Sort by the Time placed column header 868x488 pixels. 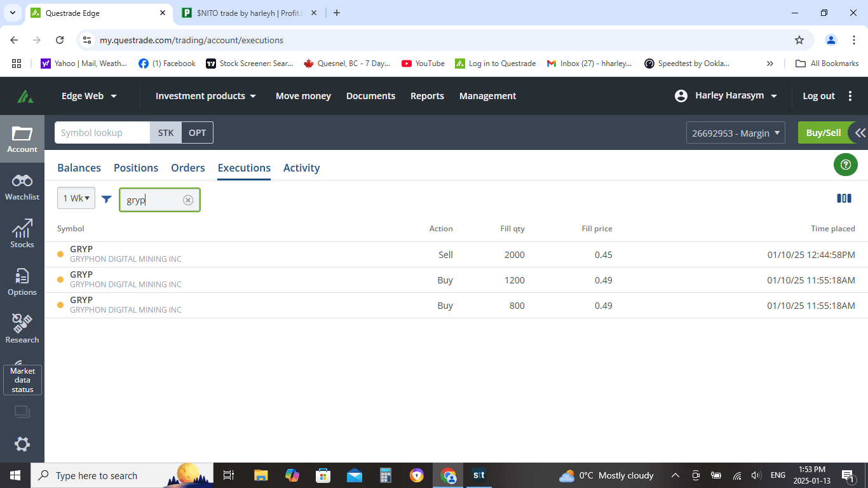[832, 229]
